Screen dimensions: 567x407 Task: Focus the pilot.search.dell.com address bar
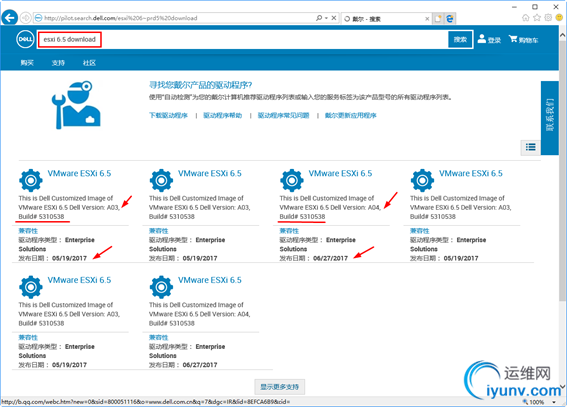[x=174, y=18]
